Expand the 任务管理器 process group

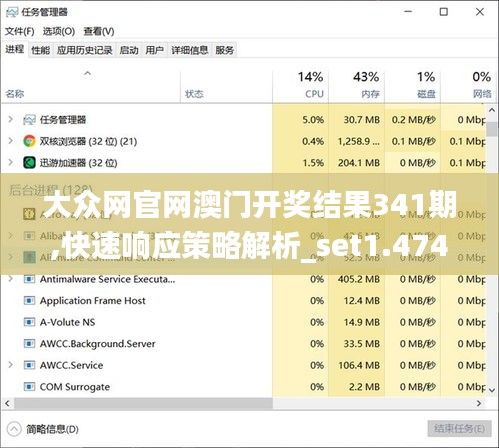pos(11,119)
